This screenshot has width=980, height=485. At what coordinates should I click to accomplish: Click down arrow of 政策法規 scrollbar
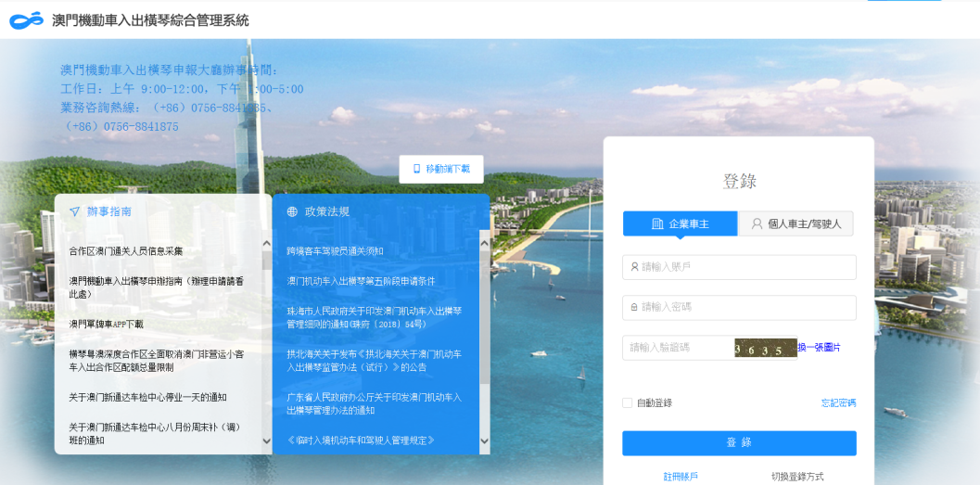(x=484, y=441)
